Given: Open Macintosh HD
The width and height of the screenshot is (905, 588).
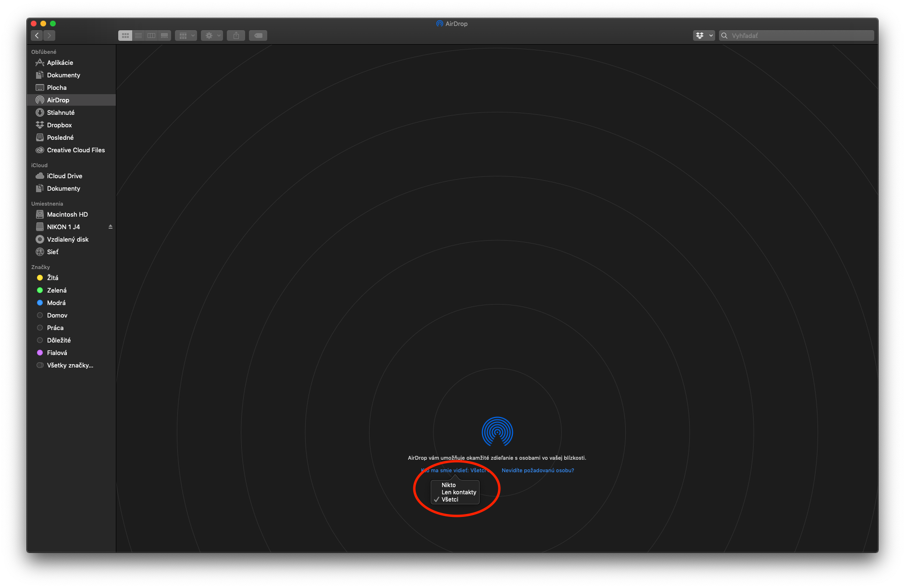Looking at the screenshot, I should tap(71, 214).
